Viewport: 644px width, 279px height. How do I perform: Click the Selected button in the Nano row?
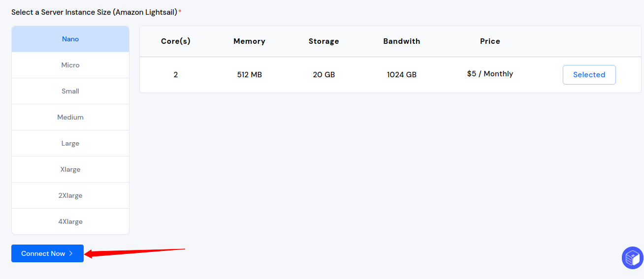tap(589, 75)
